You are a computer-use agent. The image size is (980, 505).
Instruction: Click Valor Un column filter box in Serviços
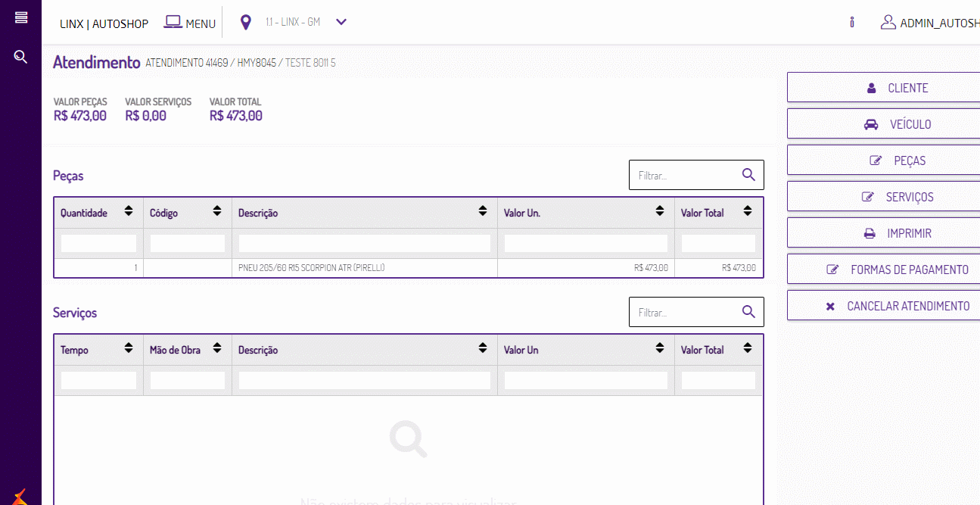586,380
